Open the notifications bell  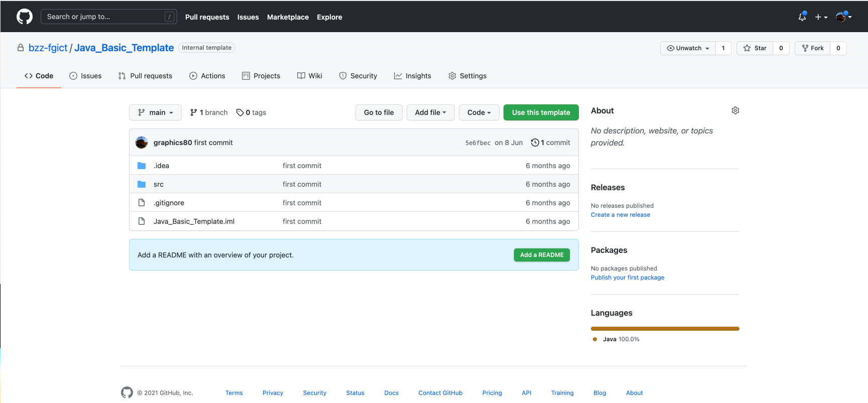click(802, 17)
